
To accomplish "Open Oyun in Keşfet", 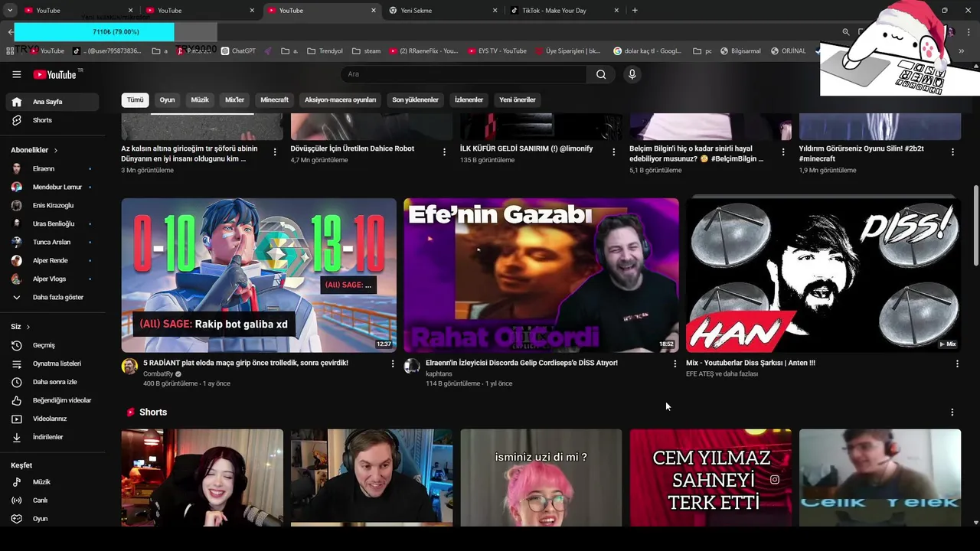I will [52, 519].
